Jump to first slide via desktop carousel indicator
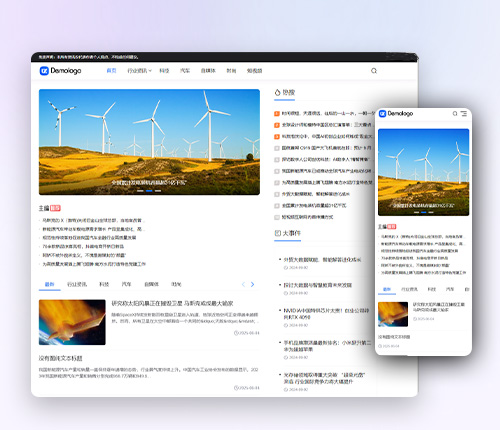Screen dimensions: 500x430 140,191
